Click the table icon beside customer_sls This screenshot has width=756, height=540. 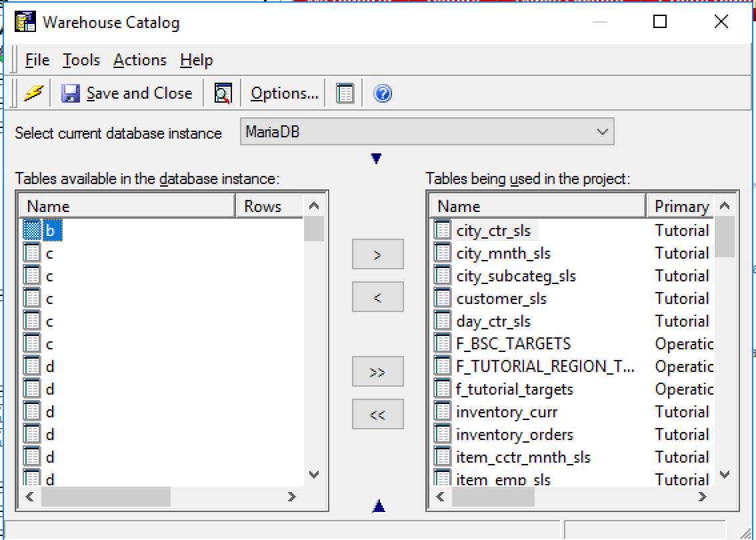pos(441,298)
